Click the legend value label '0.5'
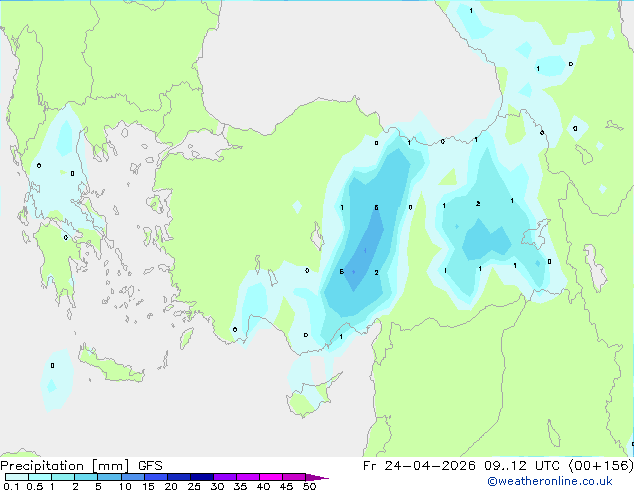The height and width of the screenshot is (490, 634). point(34,486)
